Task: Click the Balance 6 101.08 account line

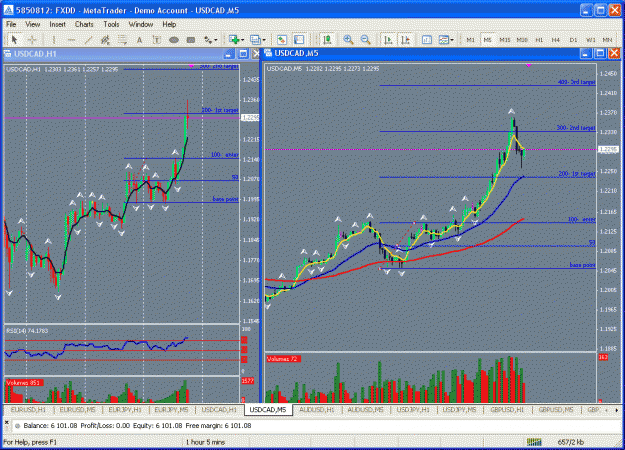Action: coord(138,426)
